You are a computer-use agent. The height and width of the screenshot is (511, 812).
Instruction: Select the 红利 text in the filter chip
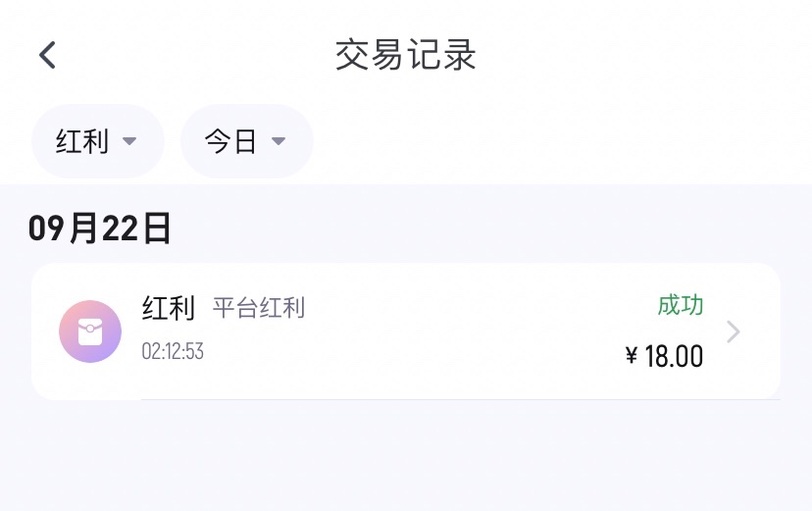[81, 141]
